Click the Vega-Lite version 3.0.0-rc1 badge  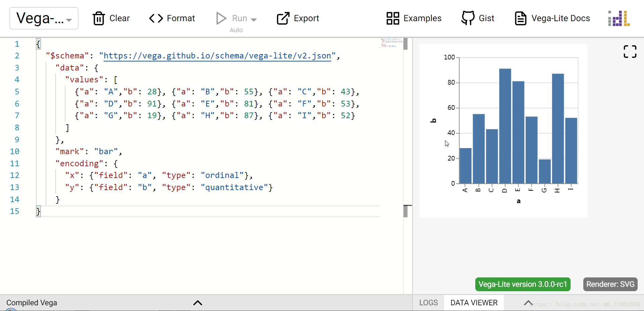(x=523, y=284)
